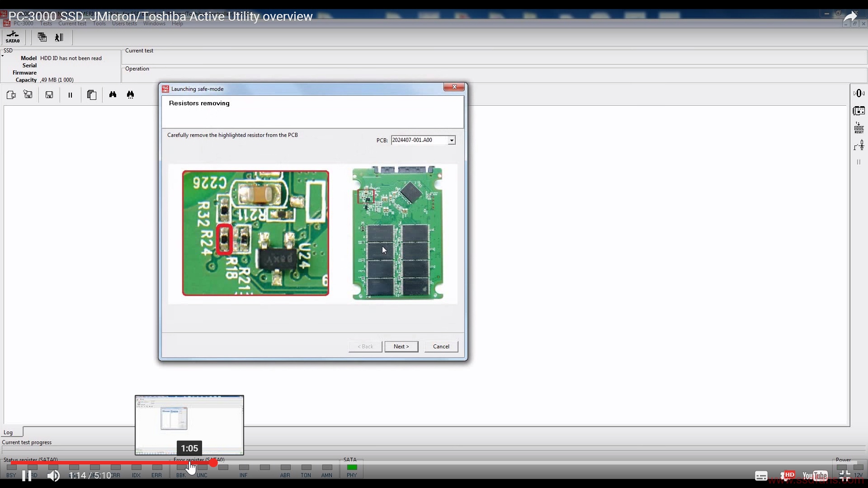Open YouTube video quality settings
The height and width of the screenshot is (488, 868).
pos(788,475)
